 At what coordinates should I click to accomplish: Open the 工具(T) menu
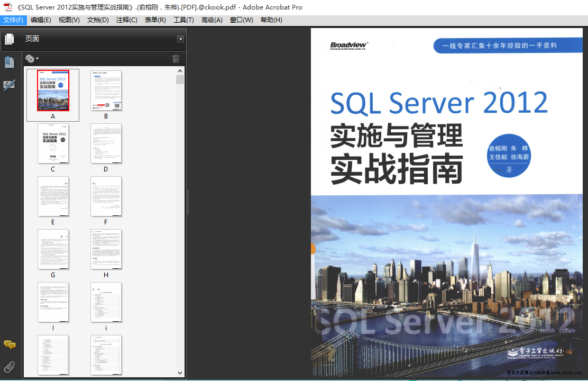click(183, 20)
